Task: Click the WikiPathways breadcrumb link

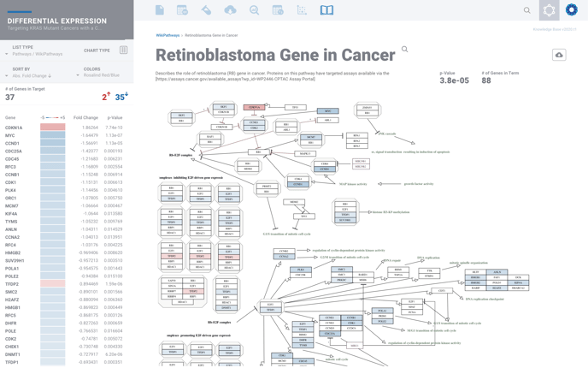Action: (x=168, y=35)
